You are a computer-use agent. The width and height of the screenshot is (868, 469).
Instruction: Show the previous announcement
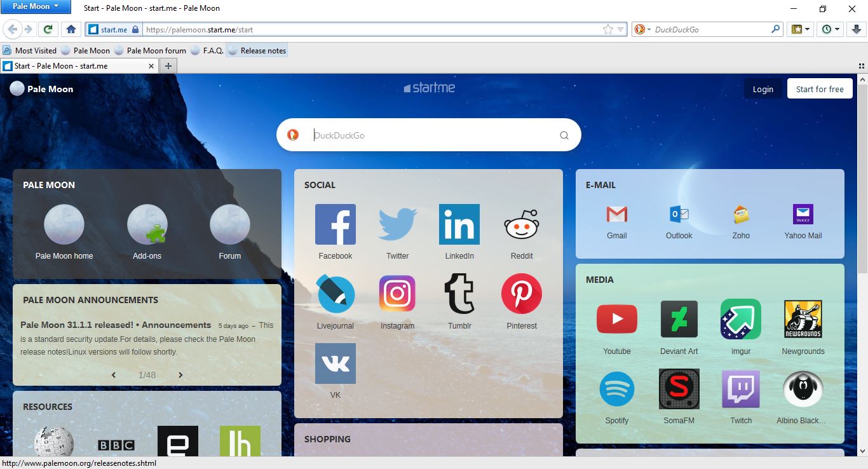click(114, 375)
